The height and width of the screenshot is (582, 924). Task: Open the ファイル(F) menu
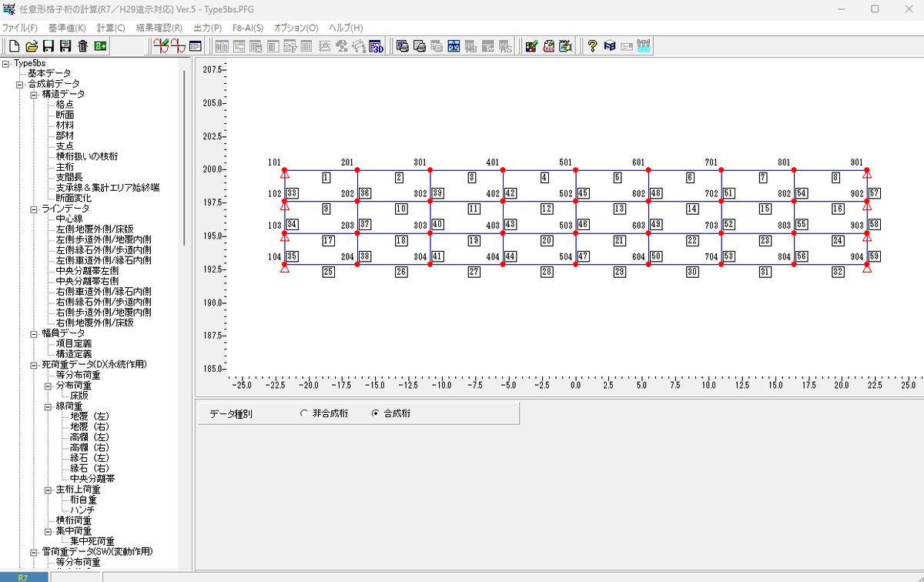pyautogui.click(x=20, y=28)
